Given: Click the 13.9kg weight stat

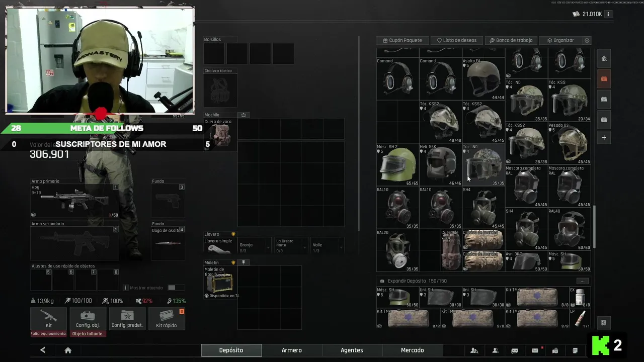Looking at the screenshot, I should point(42,301).
